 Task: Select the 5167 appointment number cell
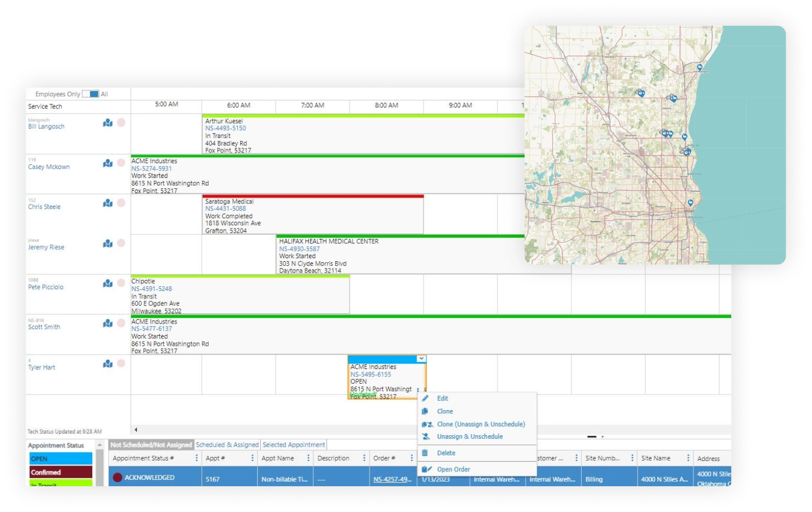[229, 479]
